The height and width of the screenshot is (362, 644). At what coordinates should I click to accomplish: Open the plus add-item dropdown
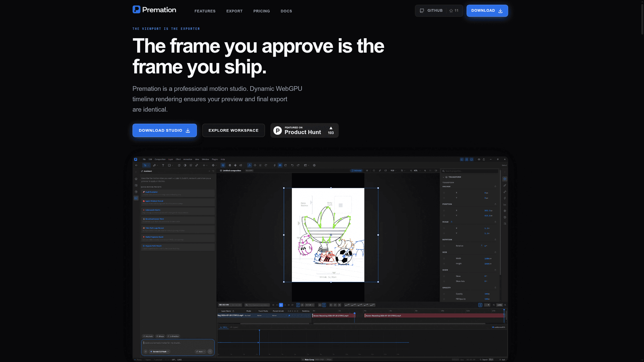205,165
